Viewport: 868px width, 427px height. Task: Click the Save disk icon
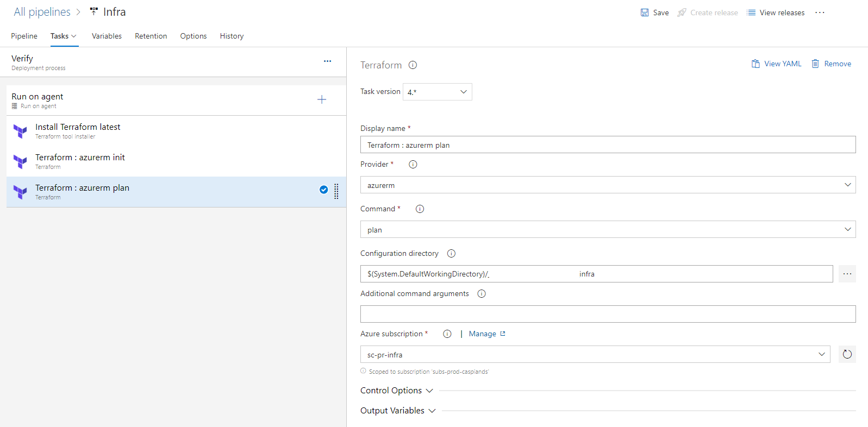coord(645,12)
